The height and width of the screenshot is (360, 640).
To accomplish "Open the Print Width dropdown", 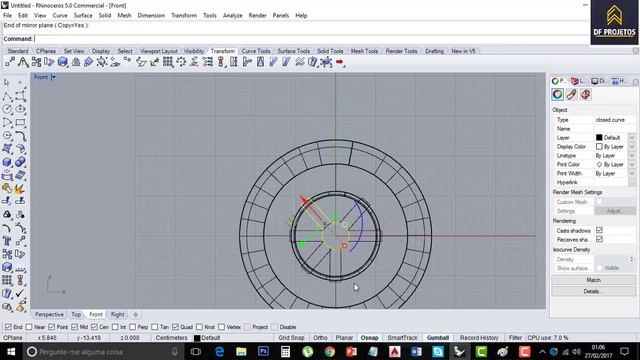I will pos(632,173).
